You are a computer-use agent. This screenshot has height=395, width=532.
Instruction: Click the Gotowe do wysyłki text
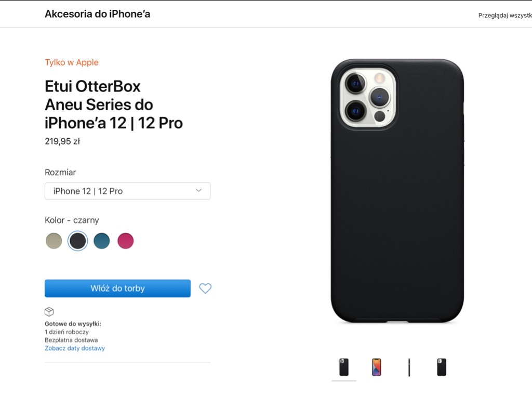click(x=73, y=324)
